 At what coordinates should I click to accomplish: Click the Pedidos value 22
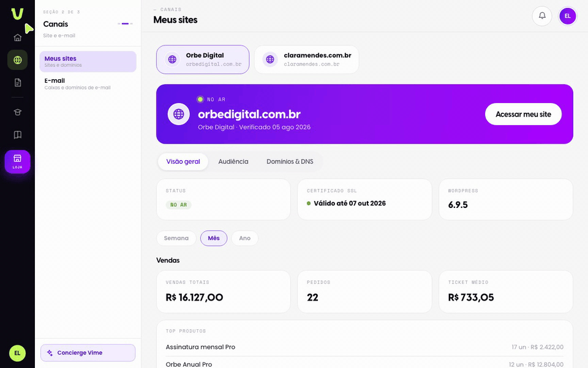(312, 297)
